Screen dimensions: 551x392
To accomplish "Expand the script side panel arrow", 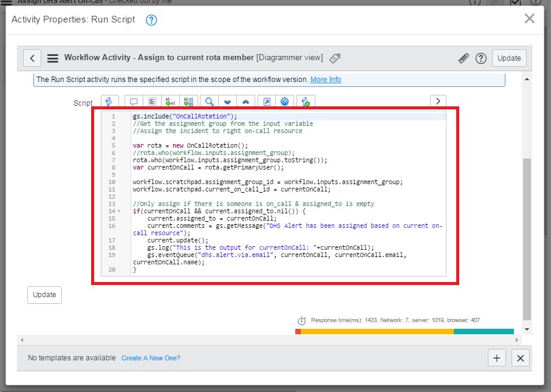I will [x=438, y=101].
